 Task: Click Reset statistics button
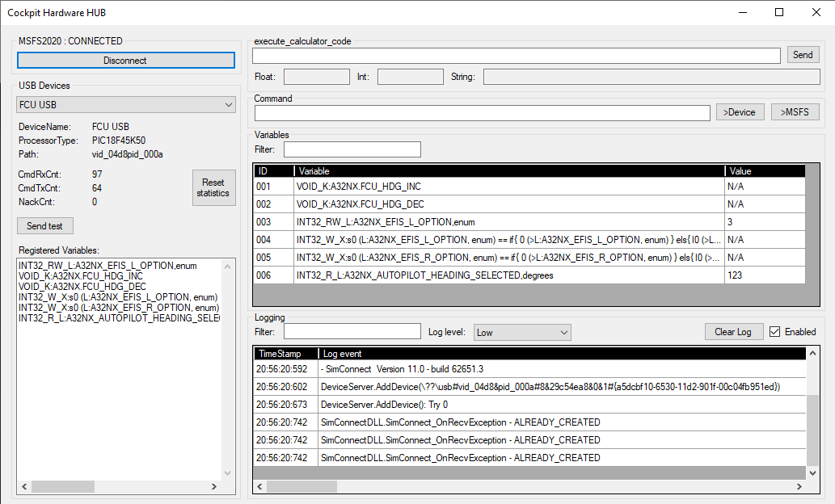(213, 188)
